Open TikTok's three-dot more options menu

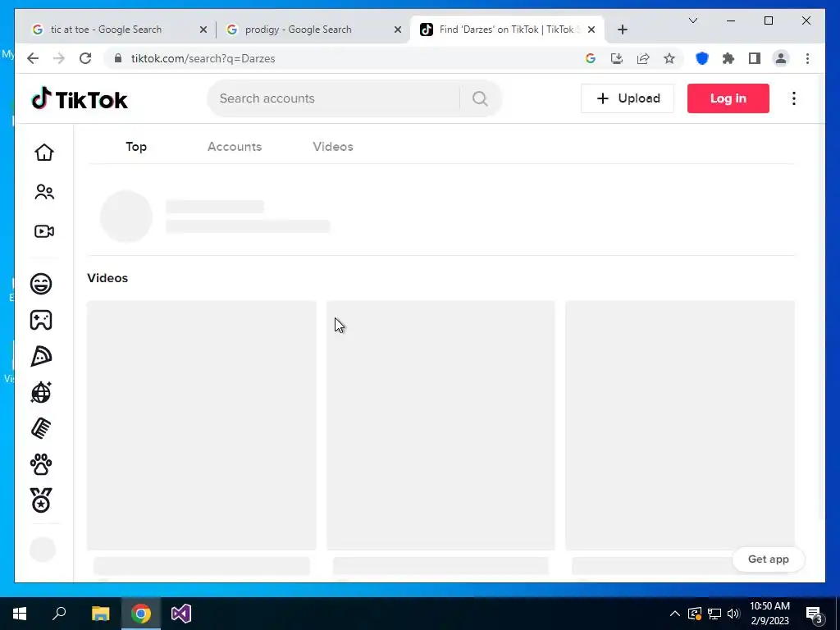794,98
